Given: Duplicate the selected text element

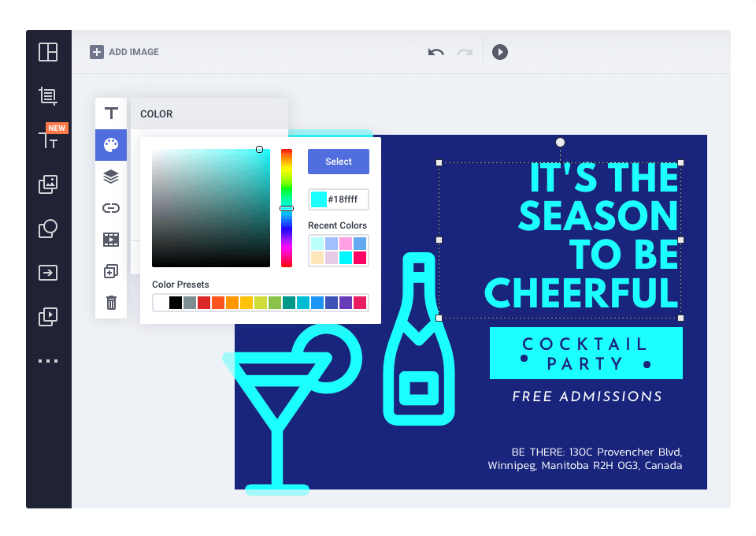Looking at the screenshot, I should coord(111,270).
